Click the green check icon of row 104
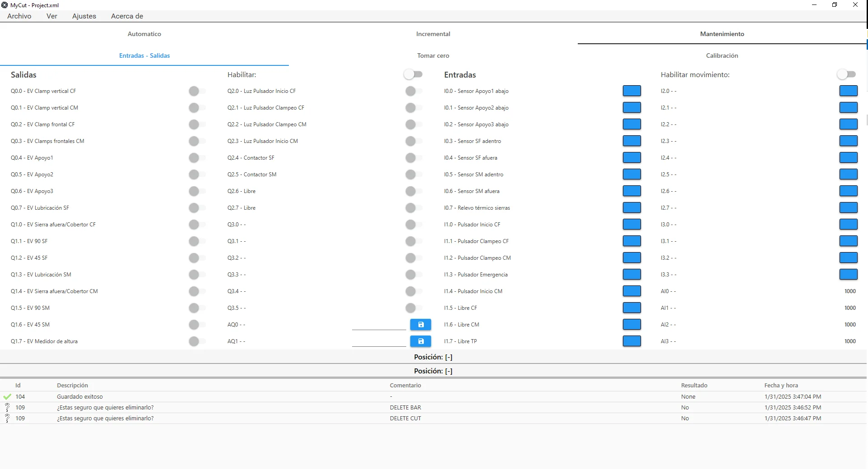The width and height of the screenshot is (868, 469). pyautogui.click(x=7, y=397)
